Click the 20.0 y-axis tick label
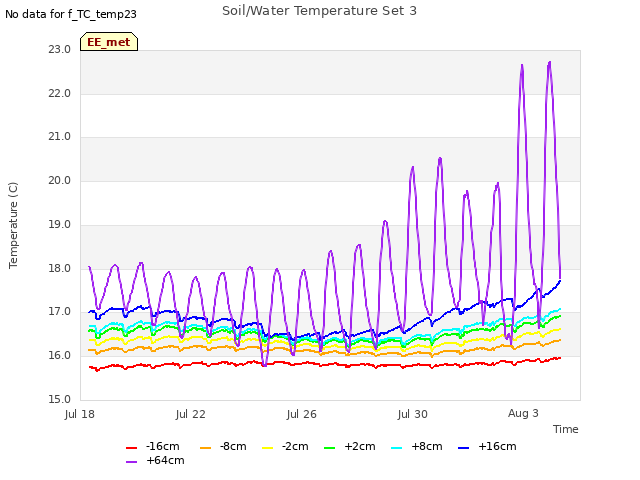This screenshot has height=480, width=640. coord(60,180)
